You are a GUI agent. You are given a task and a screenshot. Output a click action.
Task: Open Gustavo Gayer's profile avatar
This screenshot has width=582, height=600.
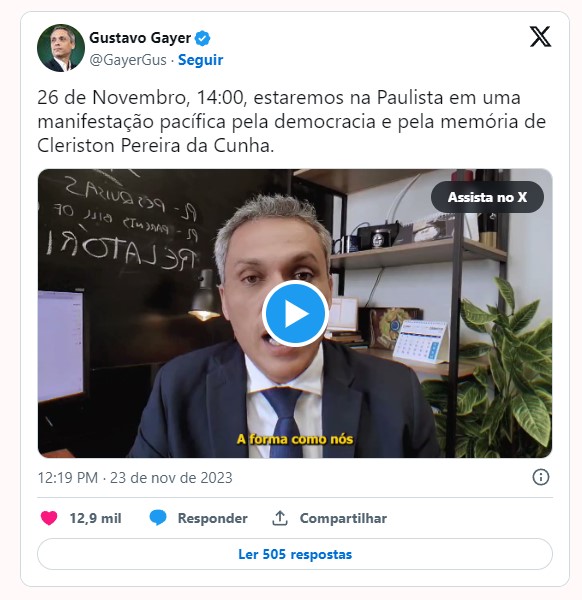[61, 48]
